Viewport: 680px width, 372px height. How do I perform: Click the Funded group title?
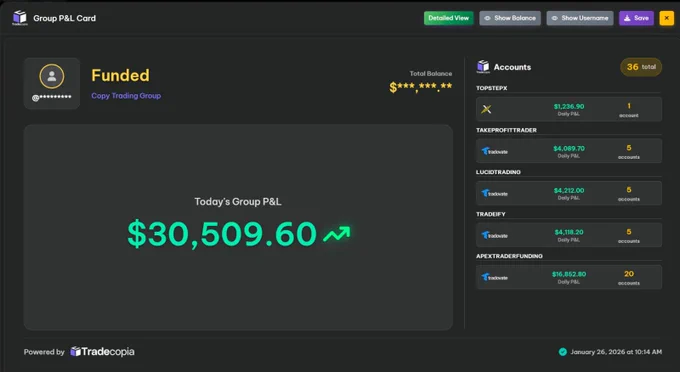120,75
